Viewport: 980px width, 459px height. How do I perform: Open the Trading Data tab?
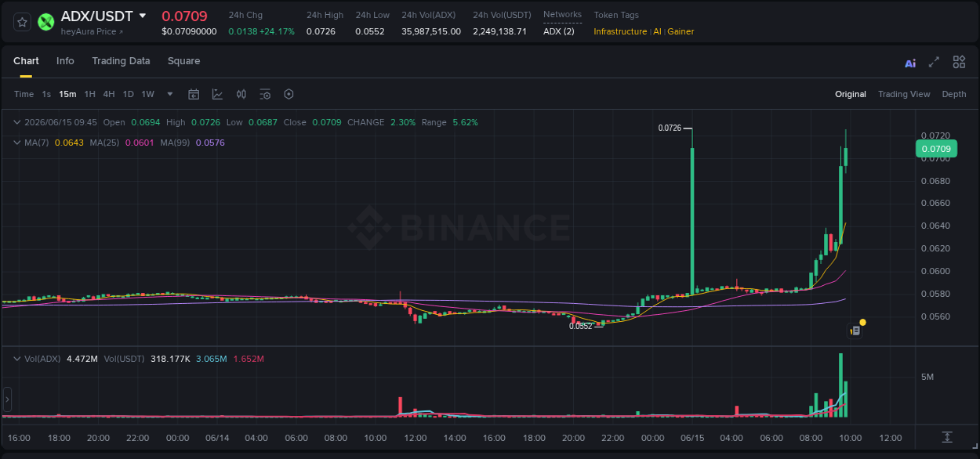[121, 61]
